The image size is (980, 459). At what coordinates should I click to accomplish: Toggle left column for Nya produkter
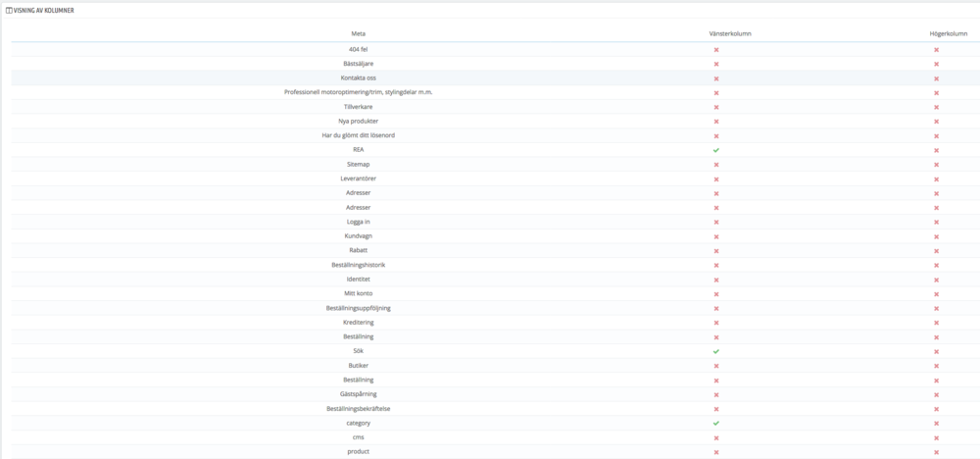(716, 122)
